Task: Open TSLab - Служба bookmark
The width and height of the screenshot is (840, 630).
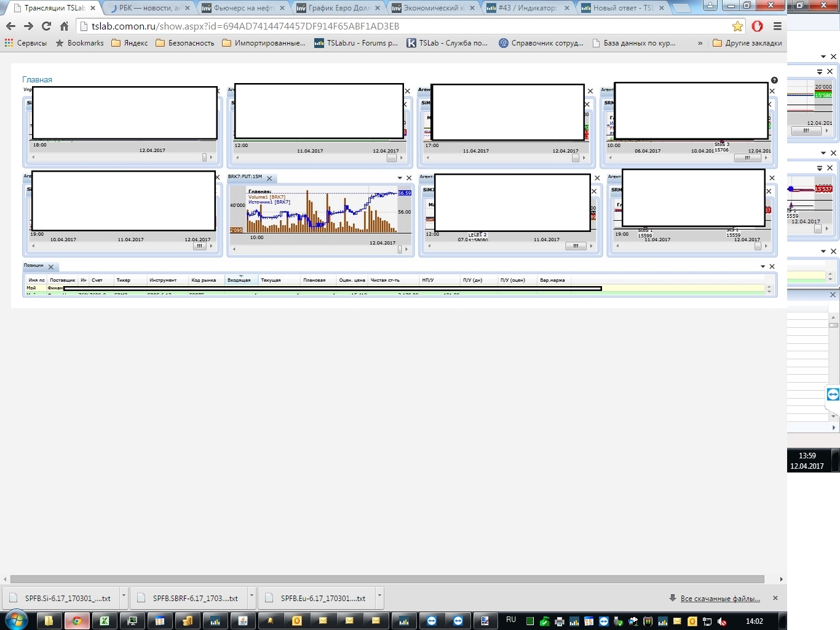Action: [447, 43]
